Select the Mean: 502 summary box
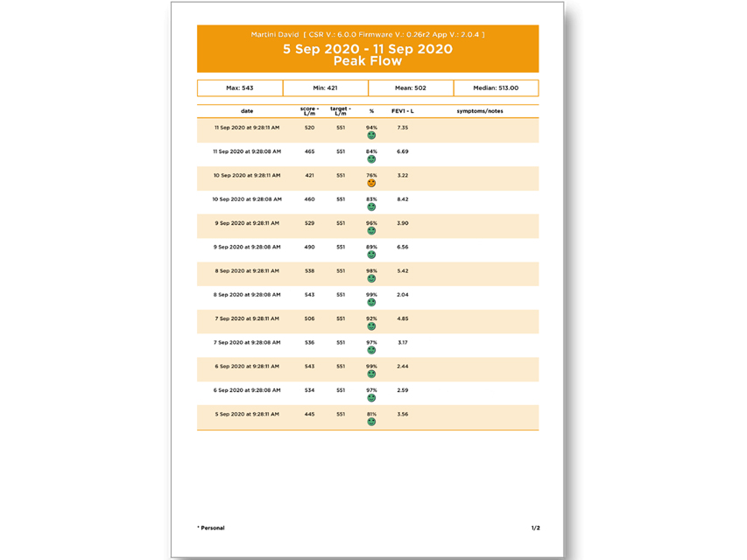The width and height of the screenshot is (747, 560). tap(411, 88)
